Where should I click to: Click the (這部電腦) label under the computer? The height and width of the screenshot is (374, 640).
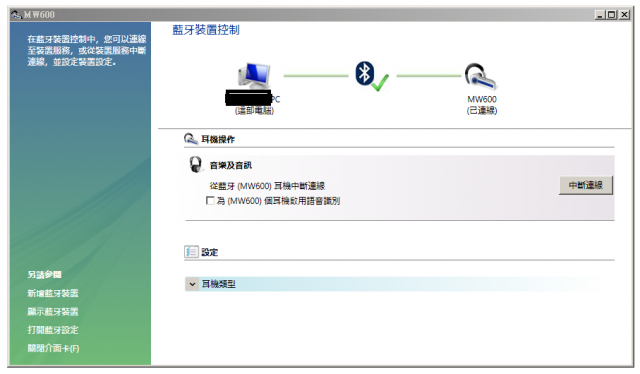tap(254, 111)
